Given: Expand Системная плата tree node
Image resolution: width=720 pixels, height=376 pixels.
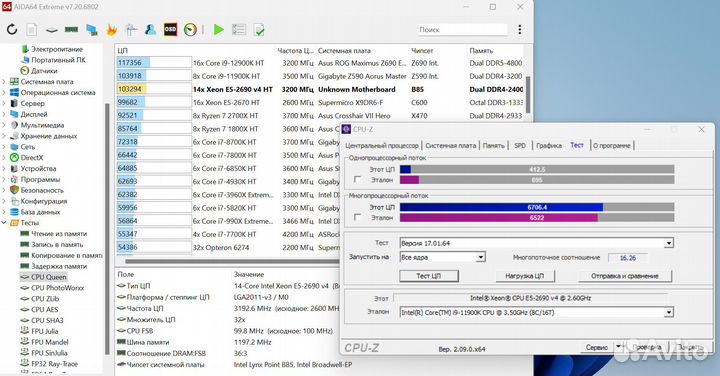Looking at the screenshot, I should 4,82.
